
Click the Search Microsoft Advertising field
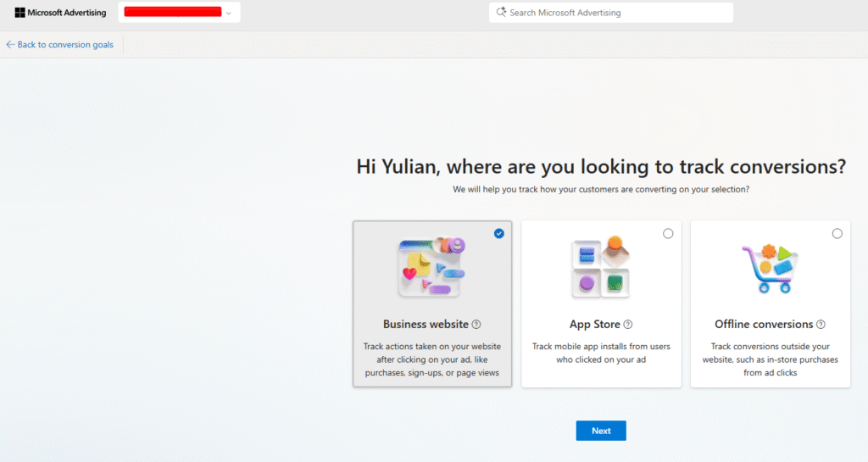click(619, 13)
